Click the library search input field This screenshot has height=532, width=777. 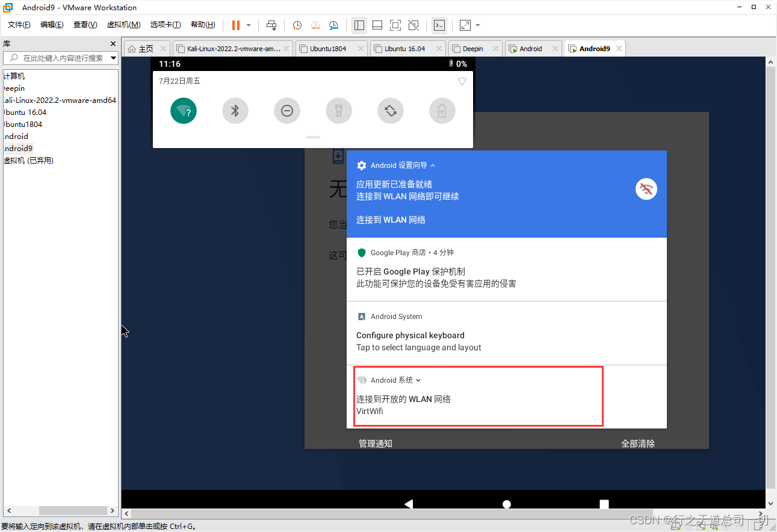(x=57, y=58)
